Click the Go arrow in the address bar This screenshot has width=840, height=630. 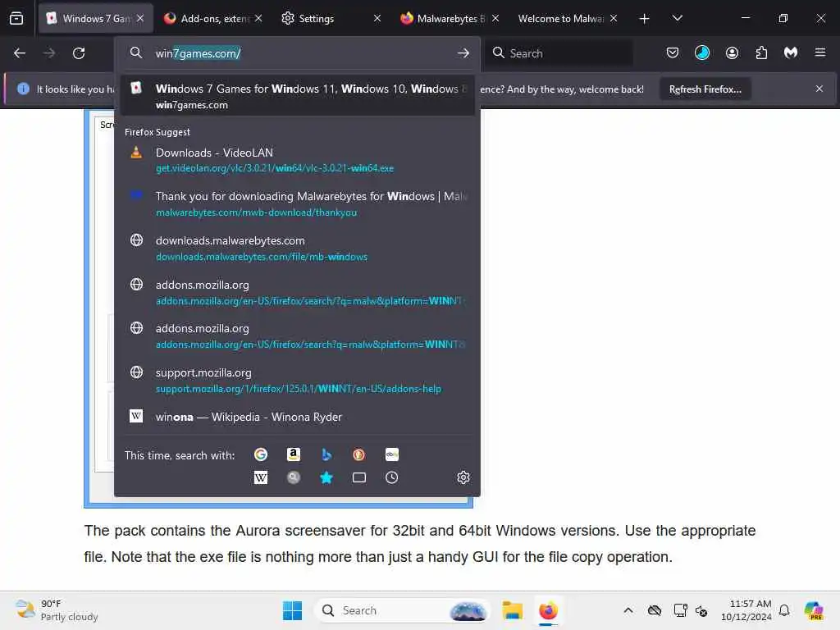(x=463, y=53)
